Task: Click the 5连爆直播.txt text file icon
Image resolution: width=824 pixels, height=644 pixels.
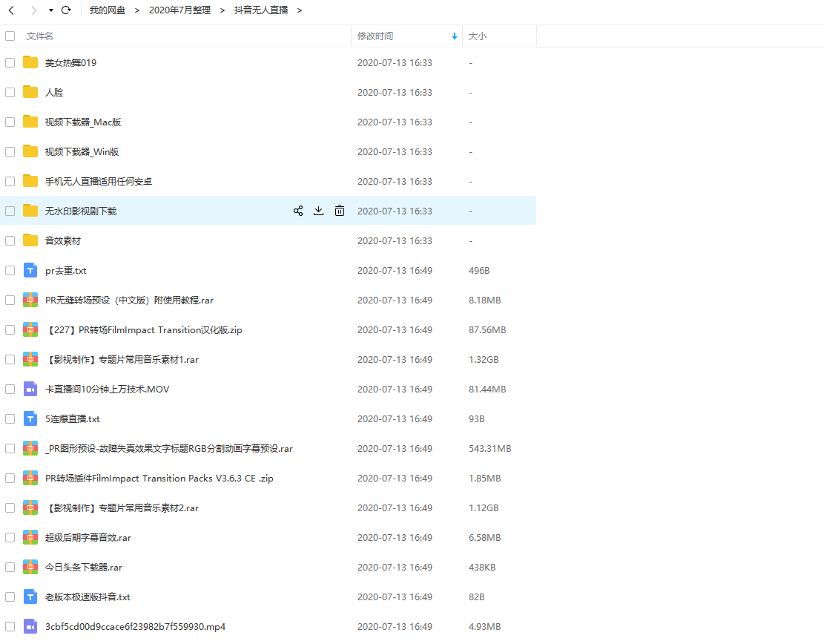Action: point(30,418)
